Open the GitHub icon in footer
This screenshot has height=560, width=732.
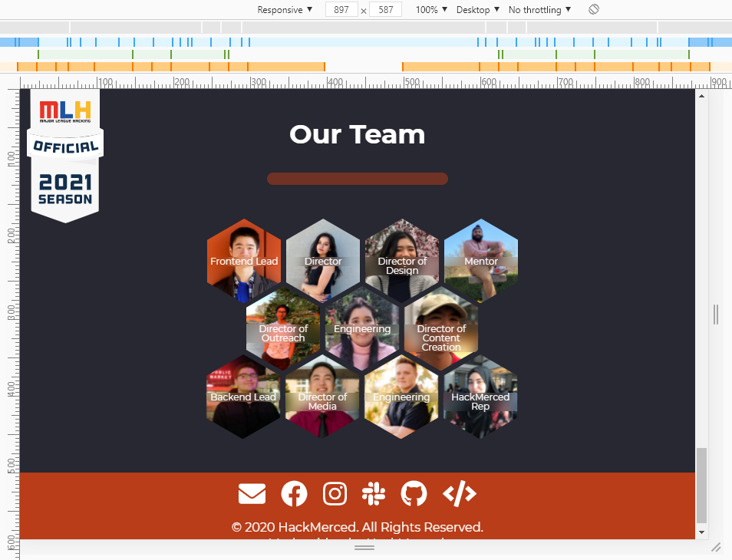coord(414,494)
